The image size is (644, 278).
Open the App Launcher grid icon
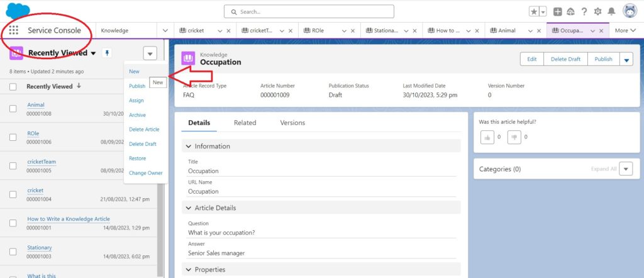coord(14,30)
